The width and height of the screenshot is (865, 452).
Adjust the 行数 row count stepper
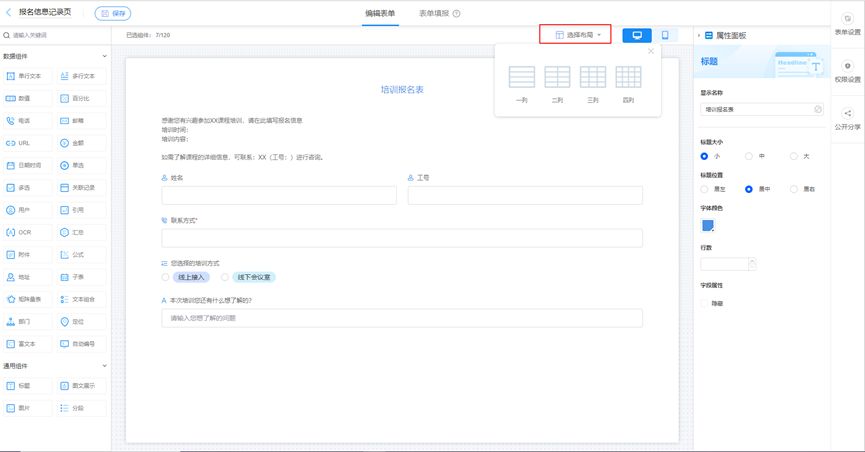[752, 264]
